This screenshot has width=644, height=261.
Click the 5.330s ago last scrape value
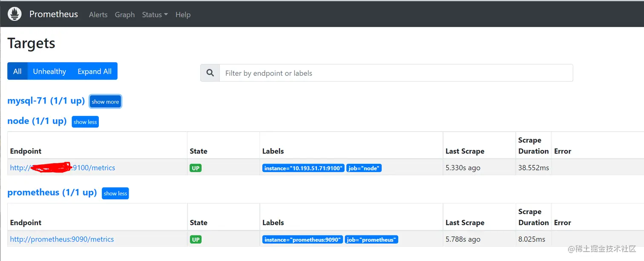(x=463, y=168)
